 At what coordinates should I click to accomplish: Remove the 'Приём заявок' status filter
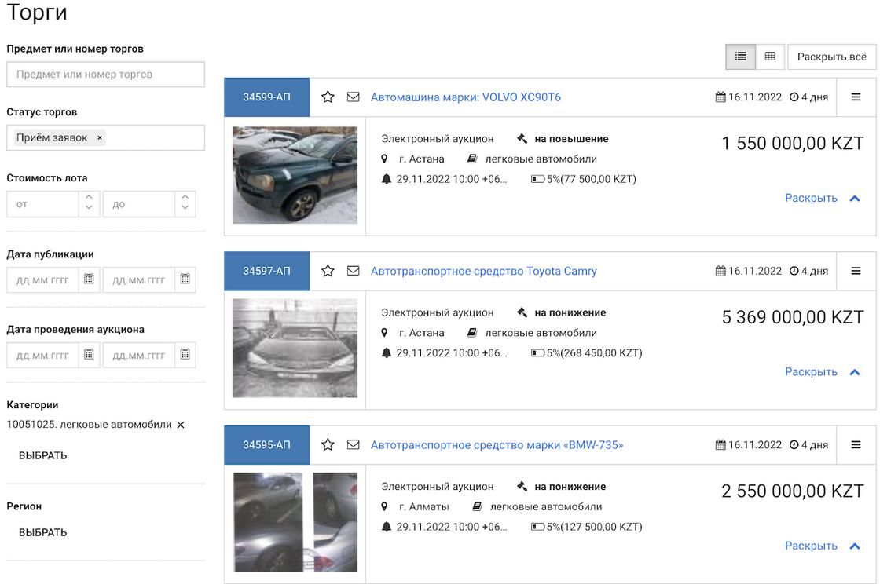coord(100,138)
